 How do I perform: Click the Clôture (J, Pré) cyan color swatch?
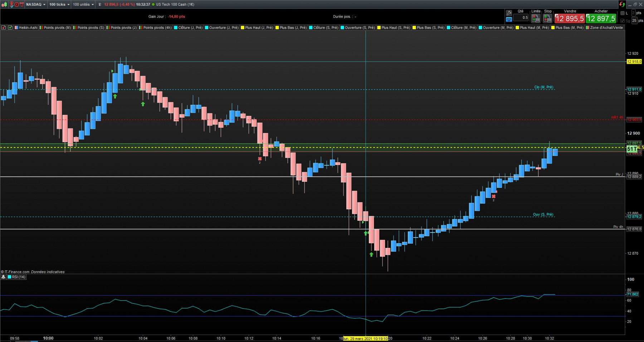click(176, 28)
